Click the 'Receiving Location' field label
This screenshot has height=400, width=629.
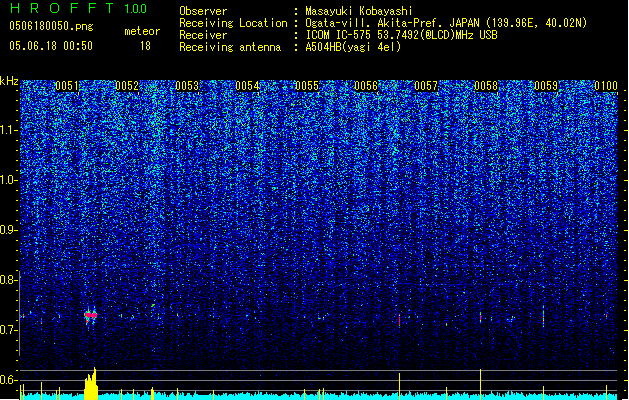point(233,23)
